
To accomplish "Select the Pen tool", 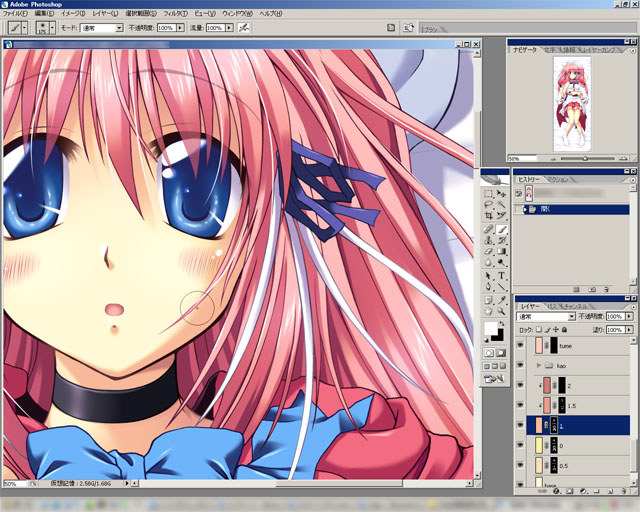I will pos(488,287).
